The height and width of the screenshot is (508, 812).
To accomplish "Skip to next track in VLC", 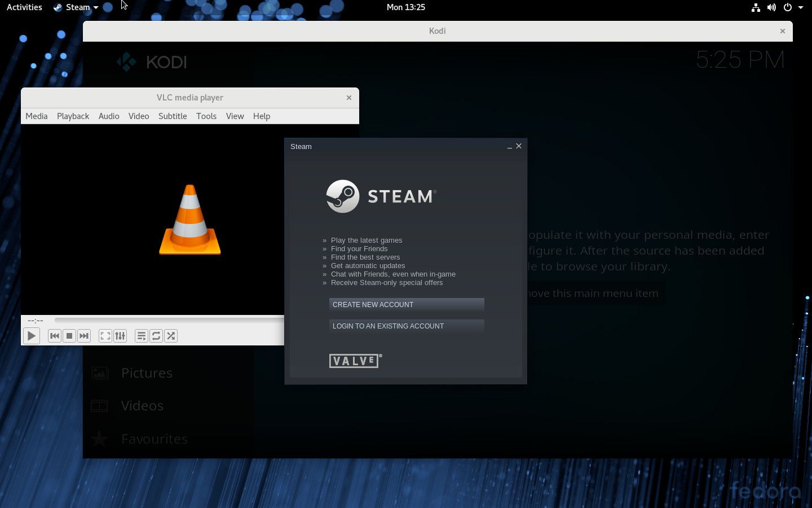I will 84,335.
